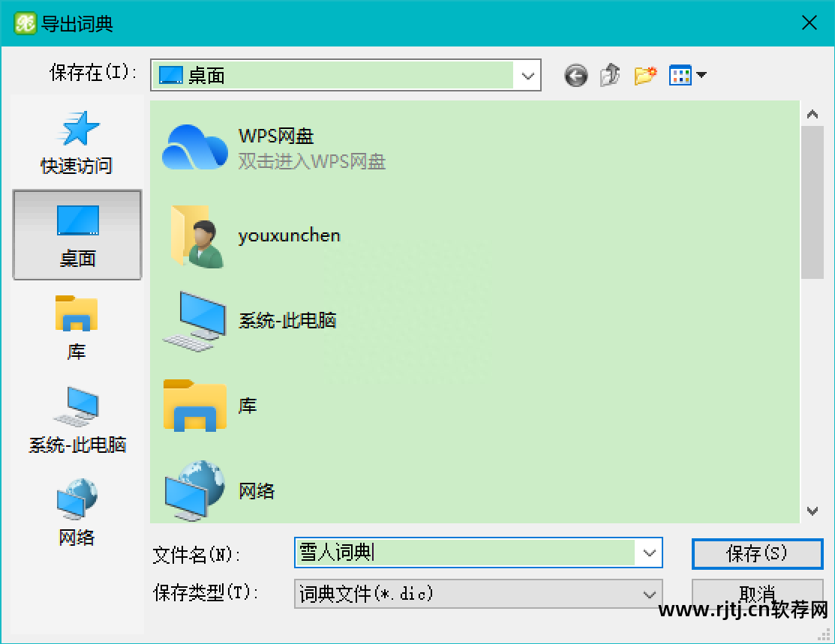Viewport: 835px width, 644px height.
Task: Click the 双击进入WPS网盘 description text
Action: (311, 161)
